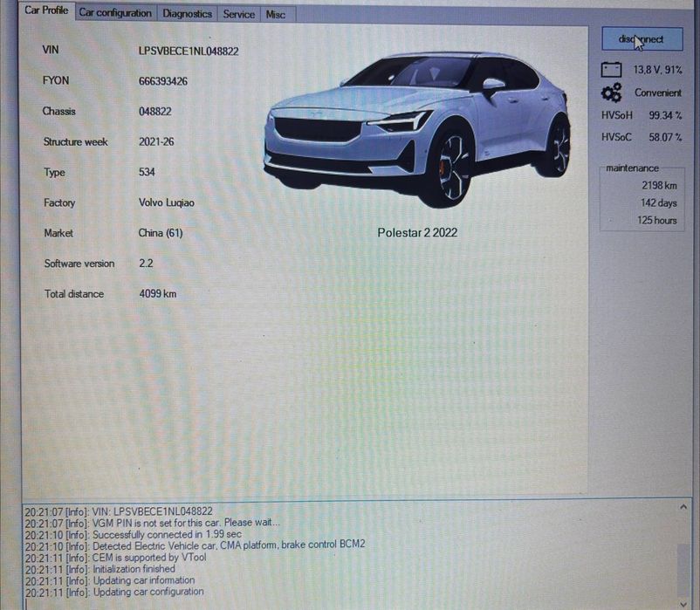The width and height of the screenshot is (700, 610).
Task: Select the Software version value 2.2
Action: (x=146, y=264)
